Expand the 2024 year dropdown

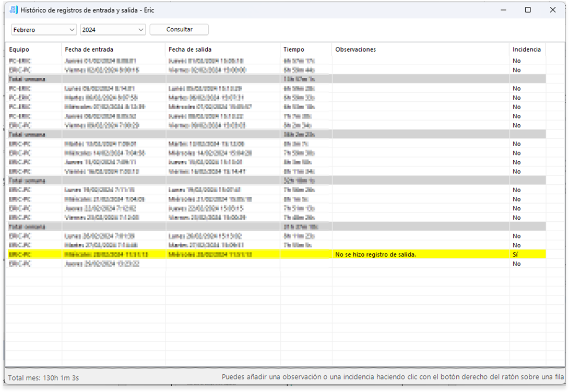113,30
